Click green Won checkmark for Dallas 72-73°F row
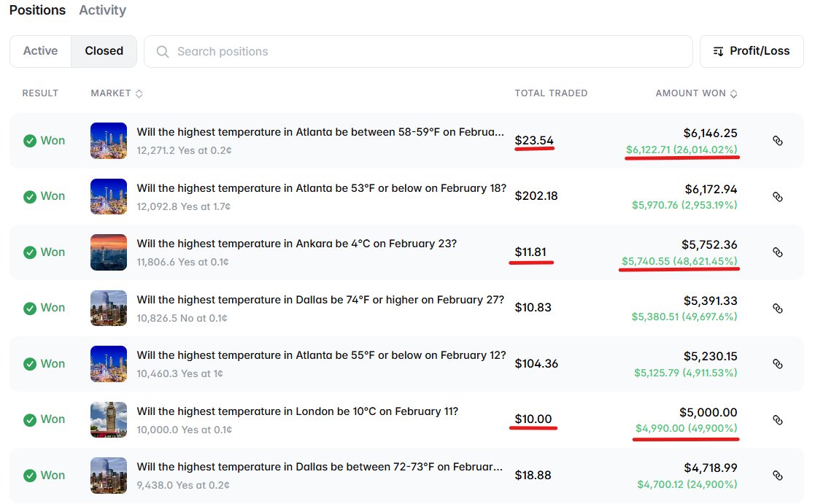Image resolution: width=815 pixels, height=504 pixels. tap(30, 476)
